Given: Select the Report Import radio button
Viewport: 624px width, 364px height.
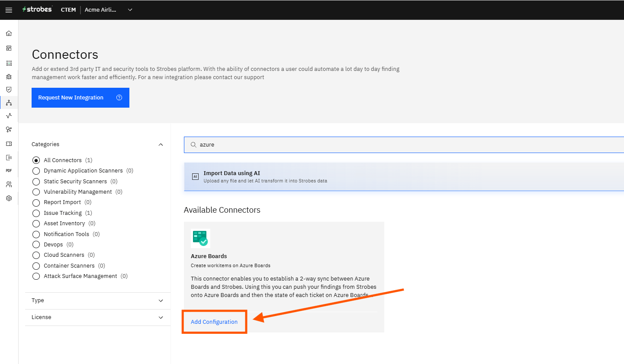Looking at the screenshot, I should pyautogui.click(x=36, y=202).
